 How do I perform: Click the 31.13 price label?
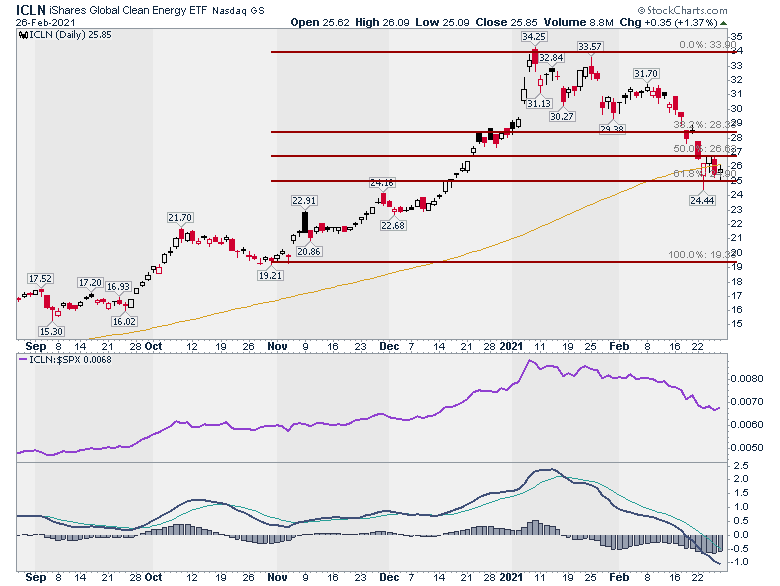pos(539,103)
